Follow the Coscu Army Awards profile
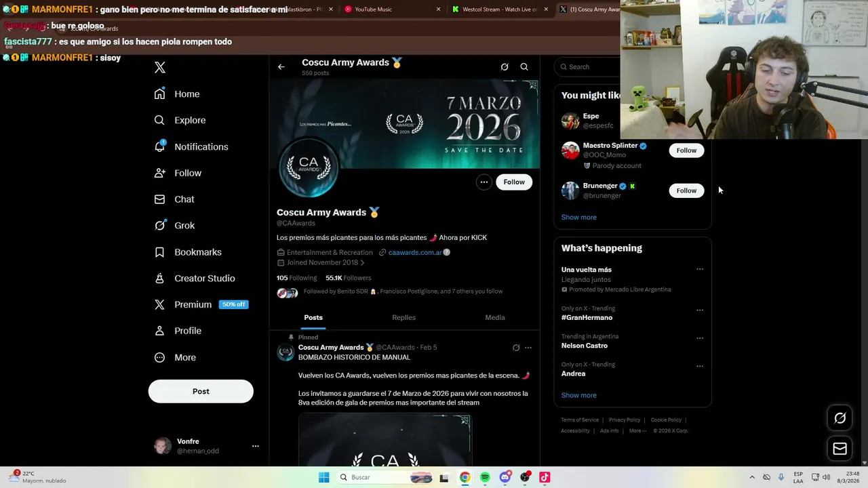The width and height of the screenshot is (868, 488). point(514,182)
